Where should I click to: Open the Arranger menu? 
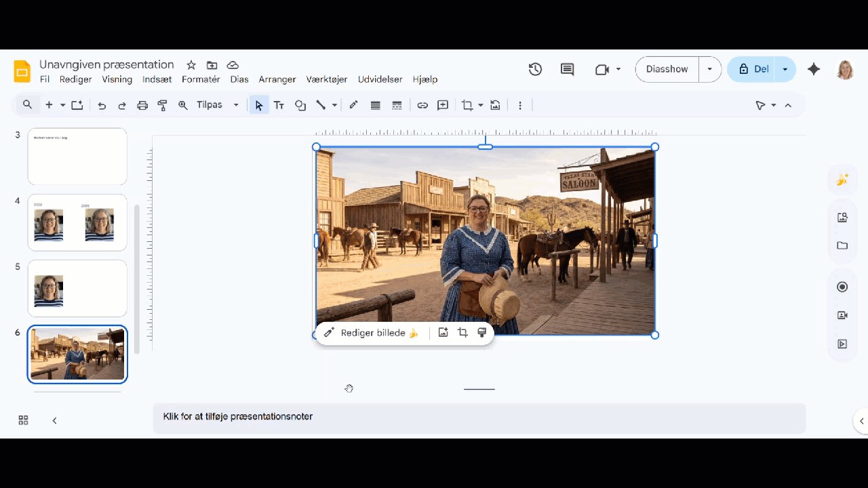click(x=277, y=79)
